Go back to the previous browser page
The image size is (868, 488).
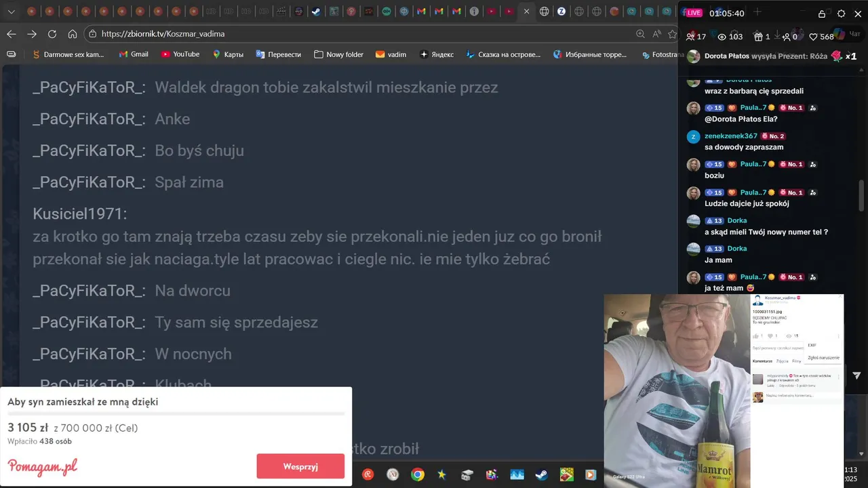click(12, 34)
